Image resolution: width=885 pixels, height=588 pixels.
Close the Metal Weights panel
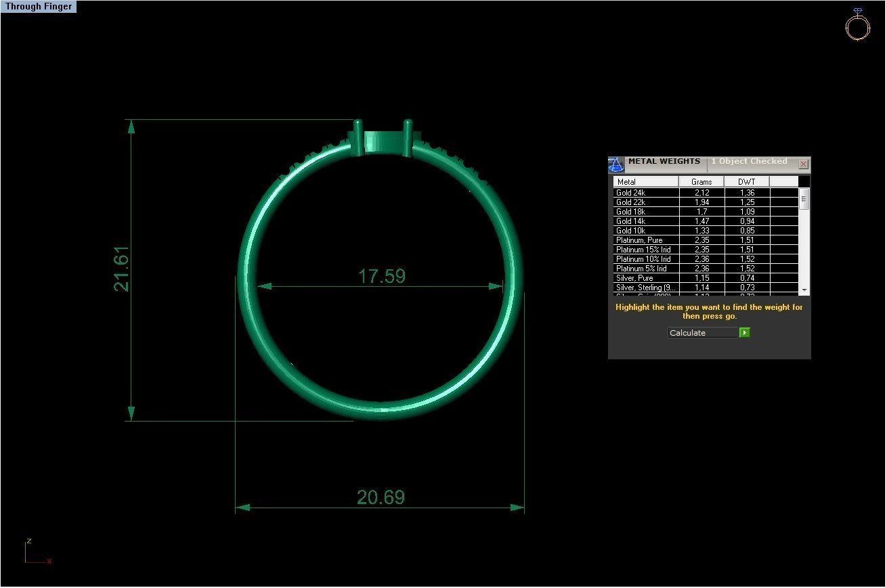tap(803, 164)
